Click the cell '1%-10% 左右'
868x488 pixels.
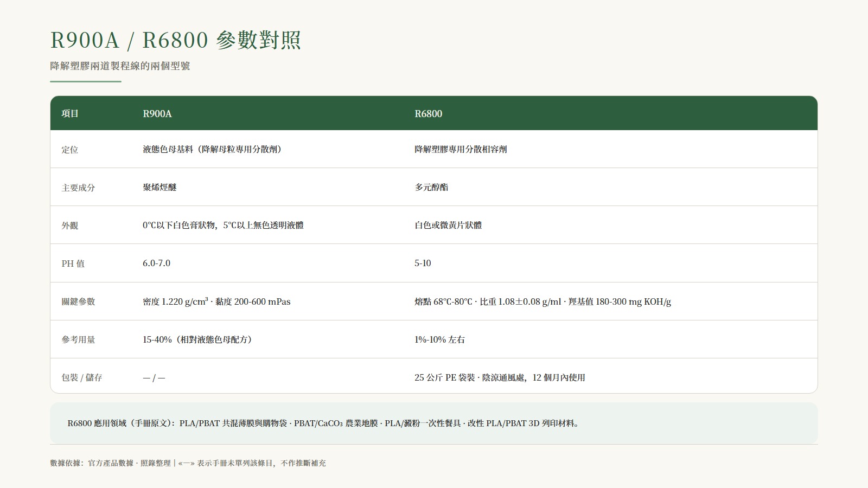(439, 339)
